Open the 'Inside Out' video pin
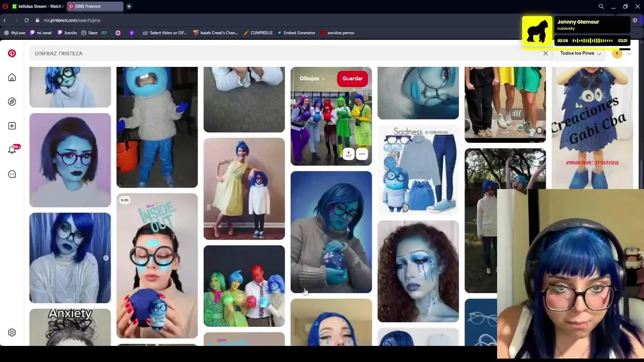This screenshot has width=644, height=362. (x=157, y=266)
